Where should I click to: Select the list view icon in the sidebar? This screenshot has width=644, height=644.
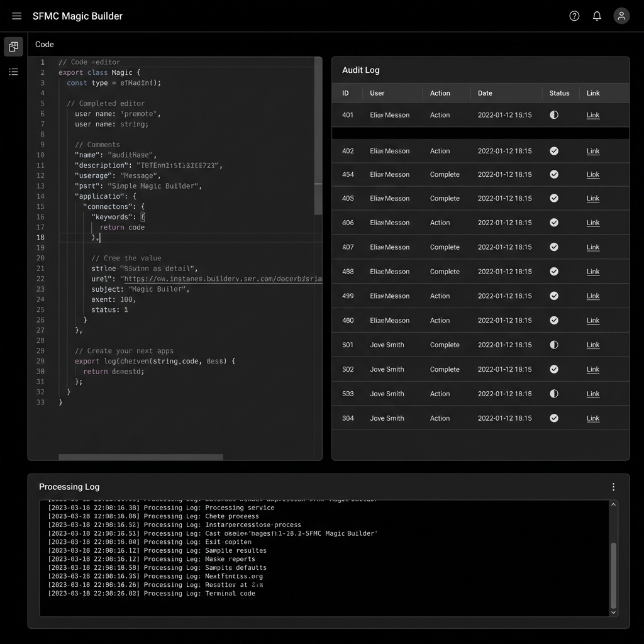coord(13,72)
